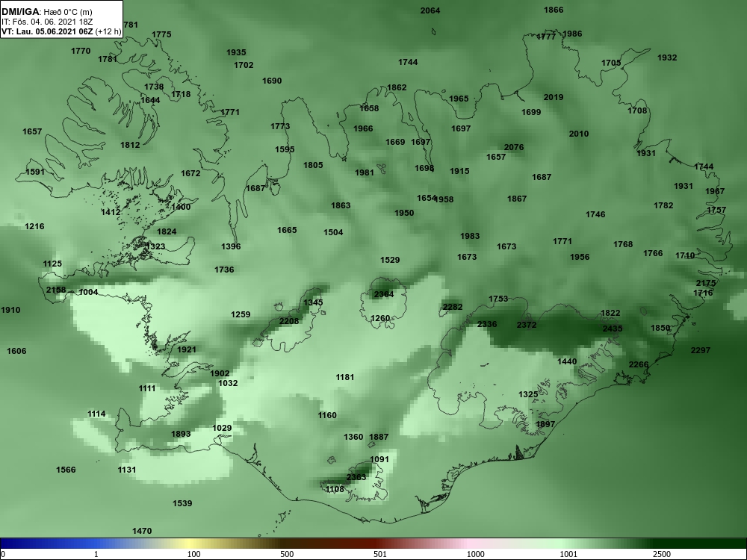Click the '100' label on the colour scale
Image resolution: width=747 pixels, height=560 pixels.
click(x=193, y=554)
